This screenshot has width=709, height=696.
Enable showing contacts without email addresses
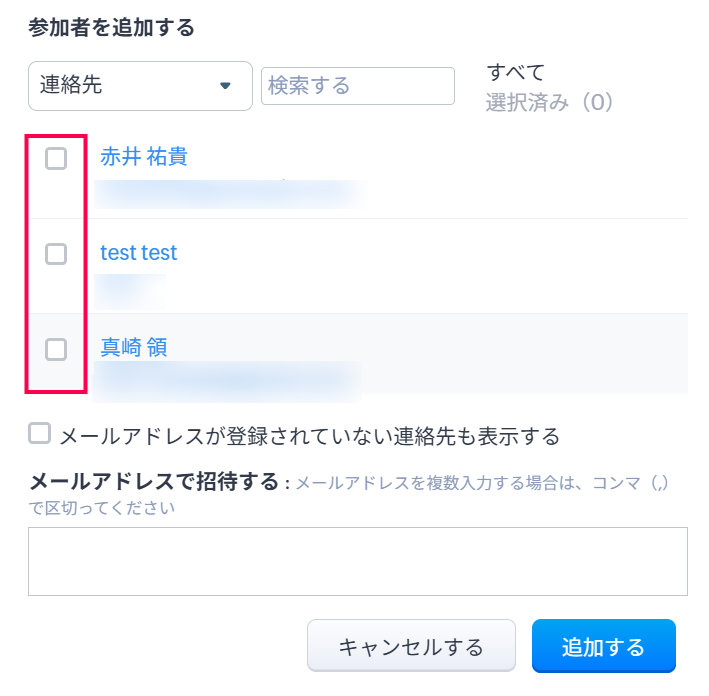tap(40, 433)
